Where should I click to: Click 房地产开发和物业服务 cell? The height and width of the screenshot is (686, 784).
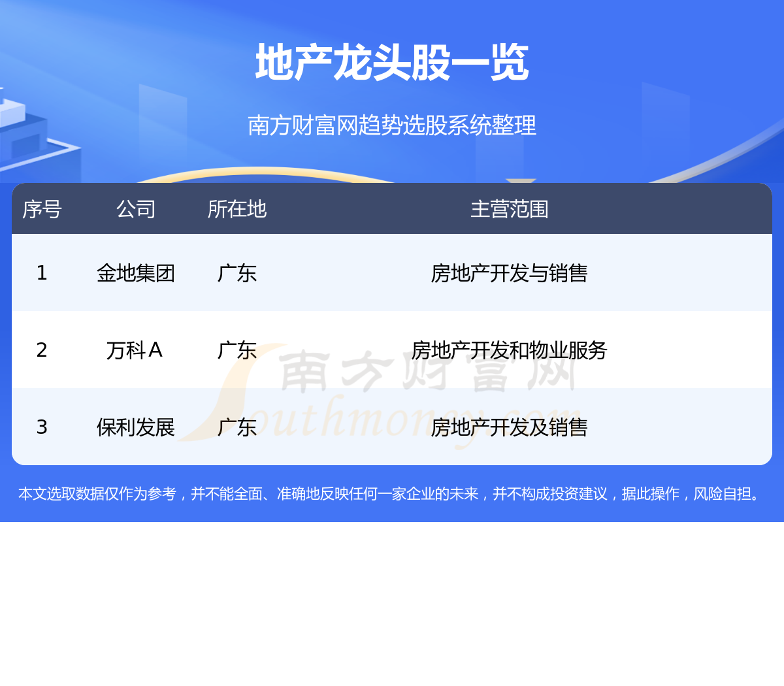[510, 350]
